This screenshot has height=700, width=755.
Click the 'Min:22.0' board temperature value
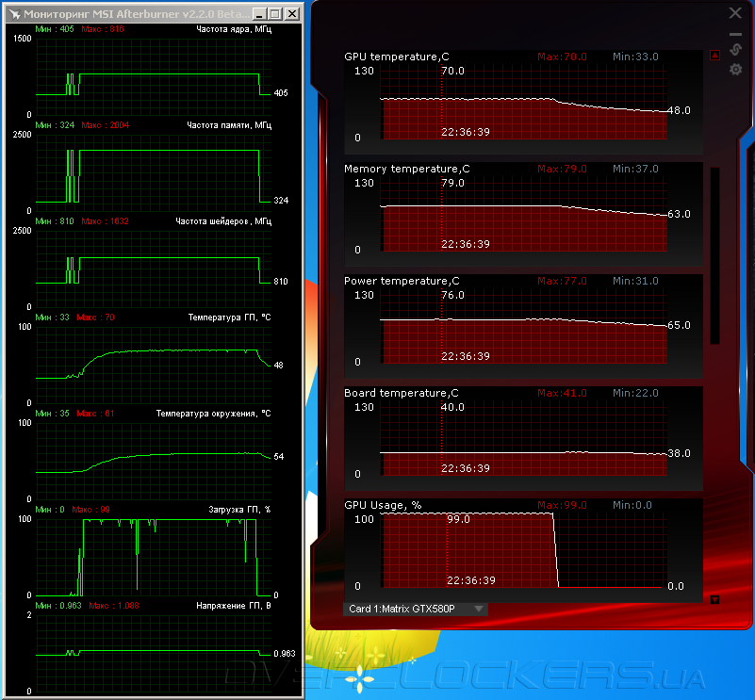(635, 393)
